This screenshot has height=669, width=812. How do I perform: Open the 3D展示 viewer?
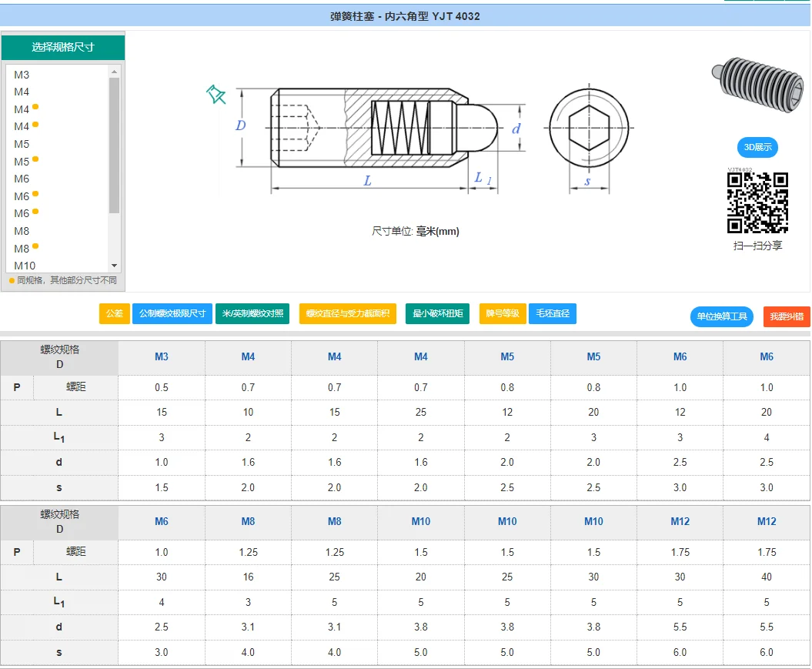coord(757,147)
